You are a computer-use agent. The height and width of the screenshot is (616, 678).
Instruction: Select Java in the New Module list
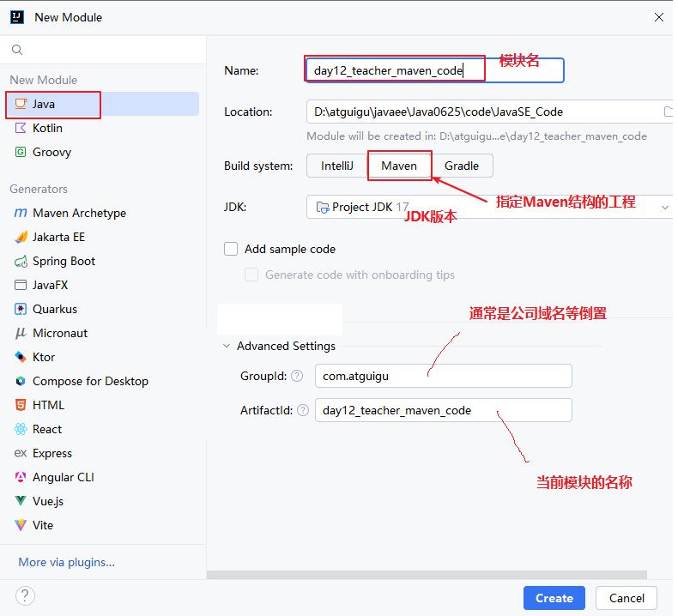point(102,104)
